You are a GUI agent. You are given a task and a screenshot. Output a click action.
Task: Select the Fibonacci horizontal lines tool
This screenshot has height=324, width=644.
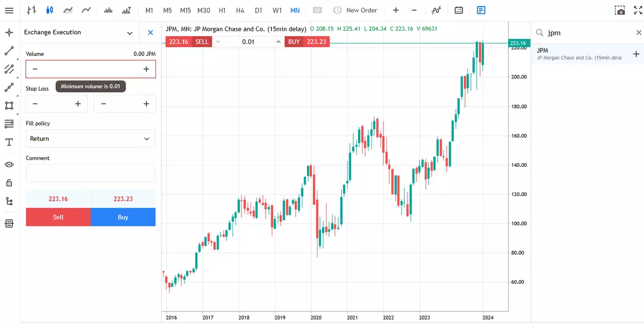point(9,124)
